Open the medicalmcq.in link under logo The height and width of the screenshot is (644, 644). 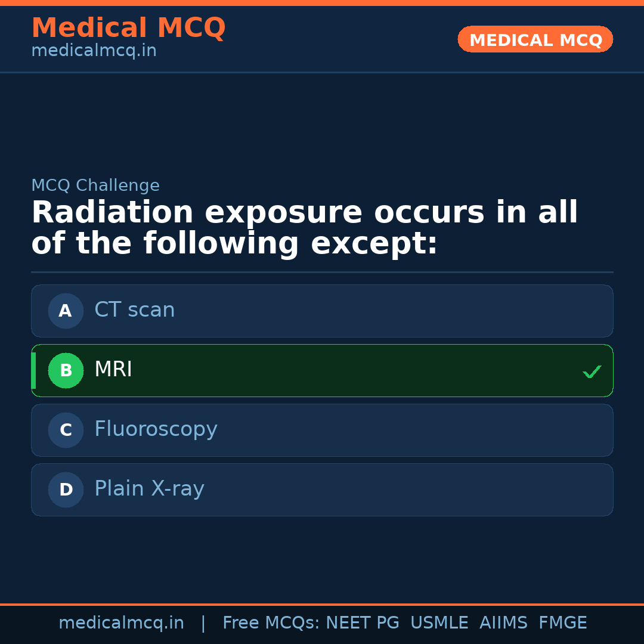(94, 50)
